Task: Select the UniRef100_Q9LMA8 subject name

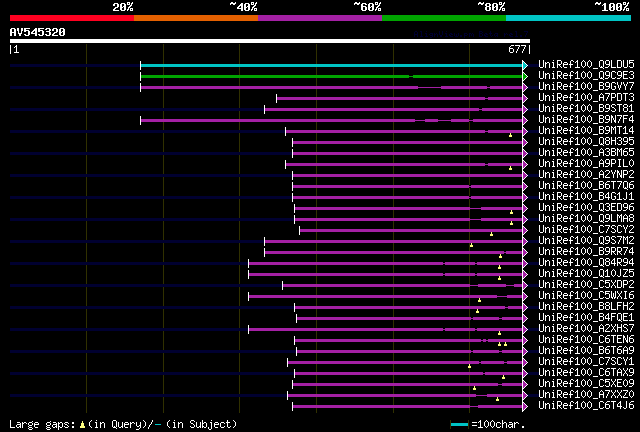Action: click(x=586, y=218)
